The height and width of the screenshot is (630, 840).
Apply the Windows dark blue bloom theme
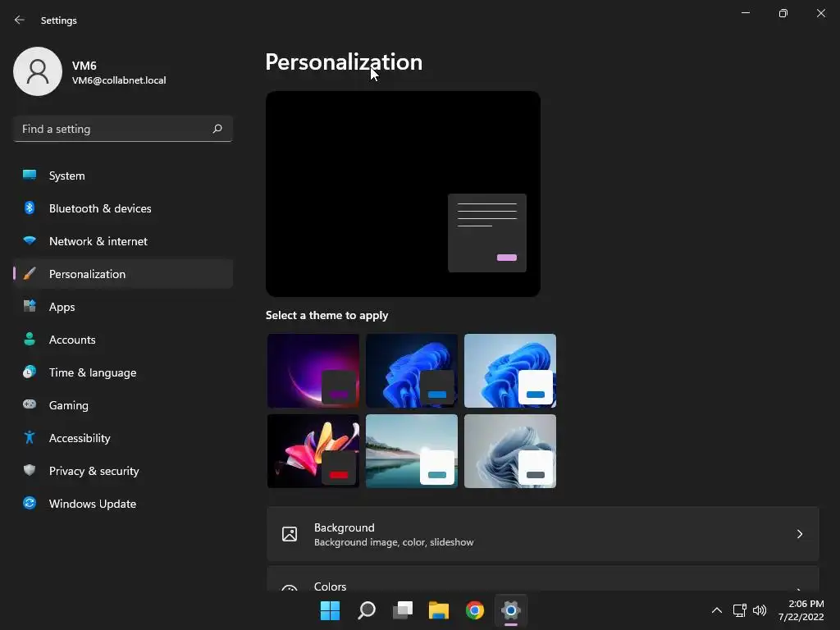(x=412, y=371)
